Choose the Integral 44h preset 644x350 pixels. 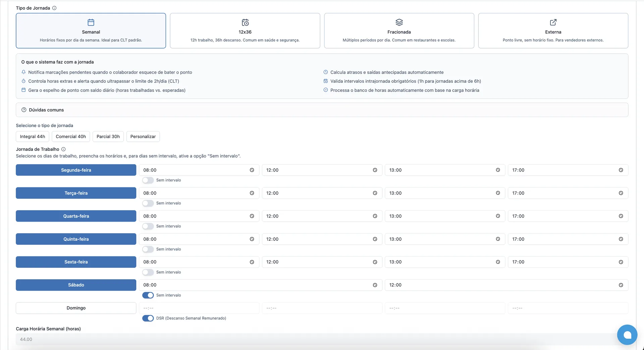pyautogui.click(x=33, y=136)
